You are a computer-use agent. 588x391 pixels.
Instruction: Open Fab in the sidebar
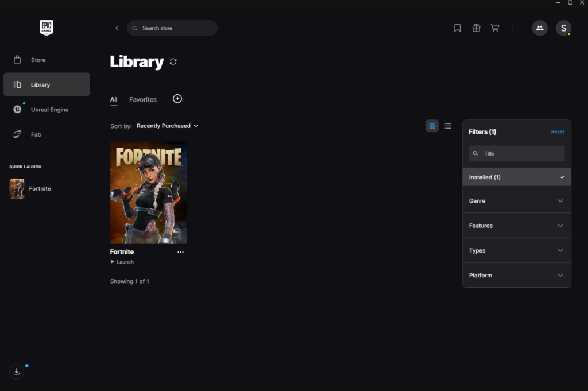coord(47,134)
